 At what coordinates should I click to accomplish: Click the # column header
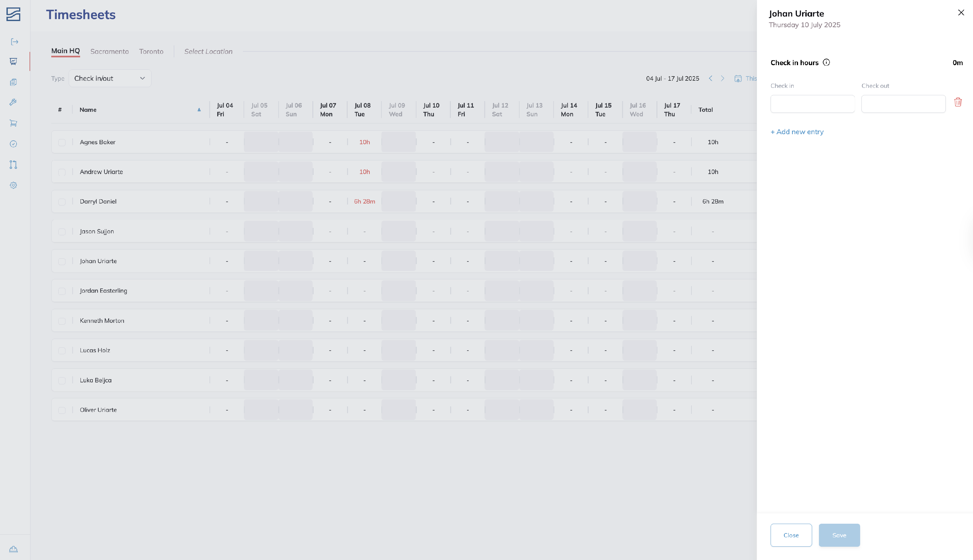[x=60, y=110]
